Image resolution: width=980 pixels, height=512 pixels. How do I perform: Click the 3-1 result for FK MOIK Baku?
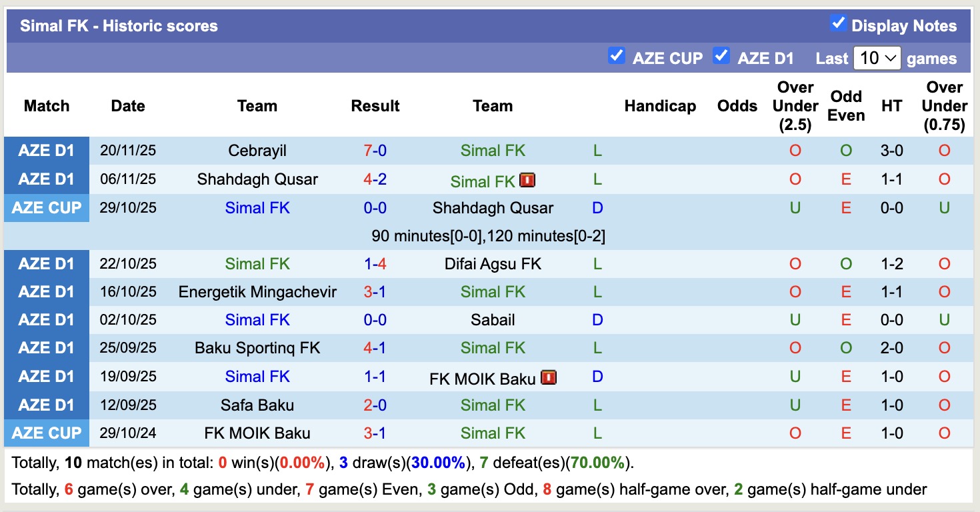375,433
